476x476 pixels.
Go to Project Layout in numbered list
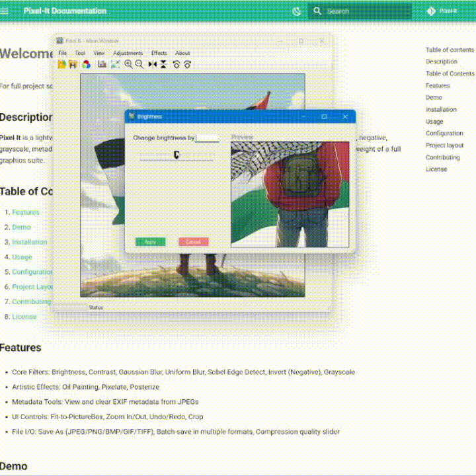click(32, 287)
